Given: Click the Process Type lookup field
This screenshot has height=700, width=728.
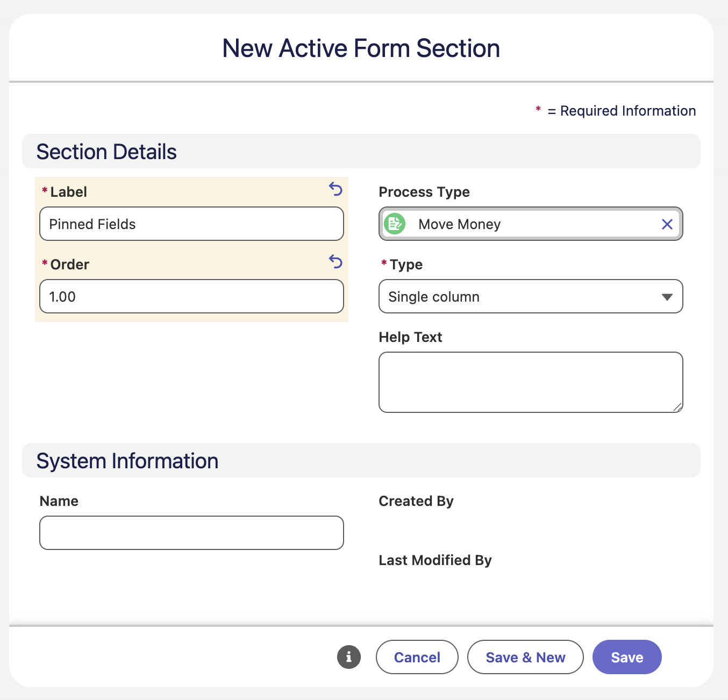Looking at the screenshot, I should coord(531,224).
